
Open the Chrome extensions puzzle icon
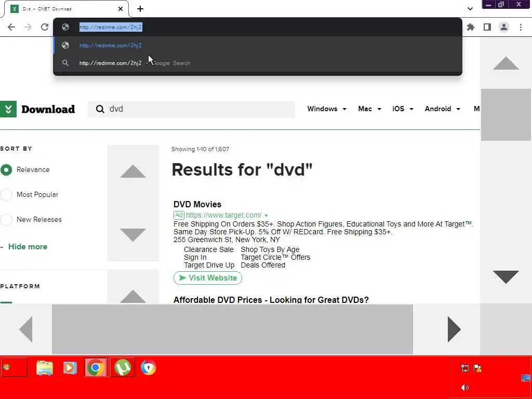tap(471, 27)
